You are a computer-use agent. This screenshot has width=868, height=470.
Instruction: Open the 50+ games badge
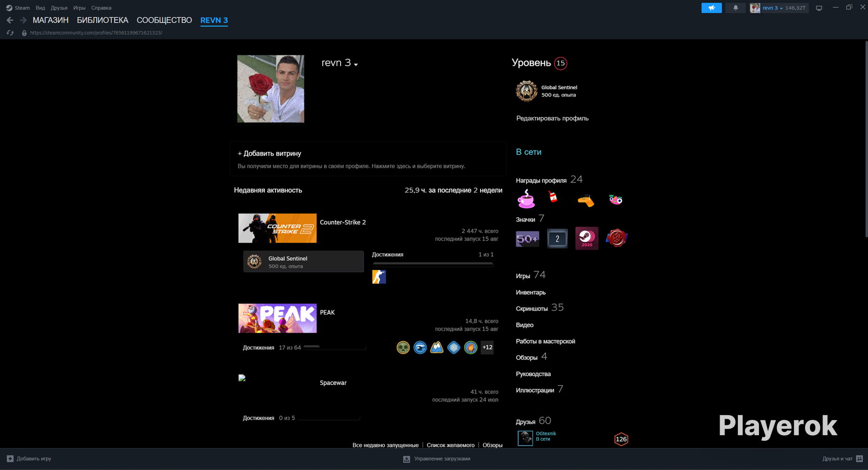tap(527, 239)
